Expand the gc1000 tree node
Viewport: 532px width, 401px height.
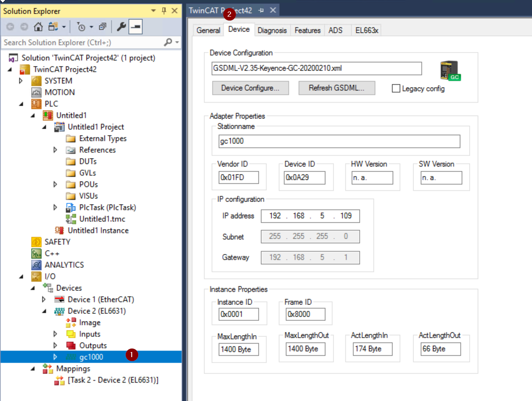pos(55,357)
